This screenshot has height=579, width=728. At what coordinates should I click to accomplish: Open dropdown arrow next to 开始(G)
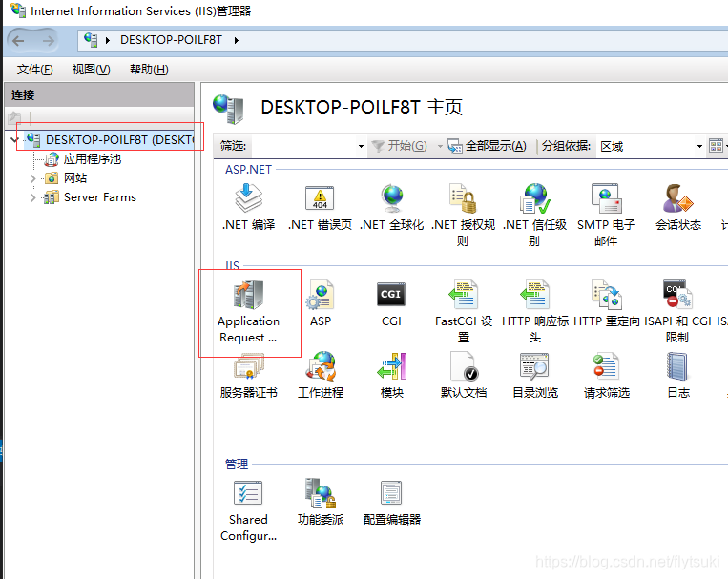[440, 146]
